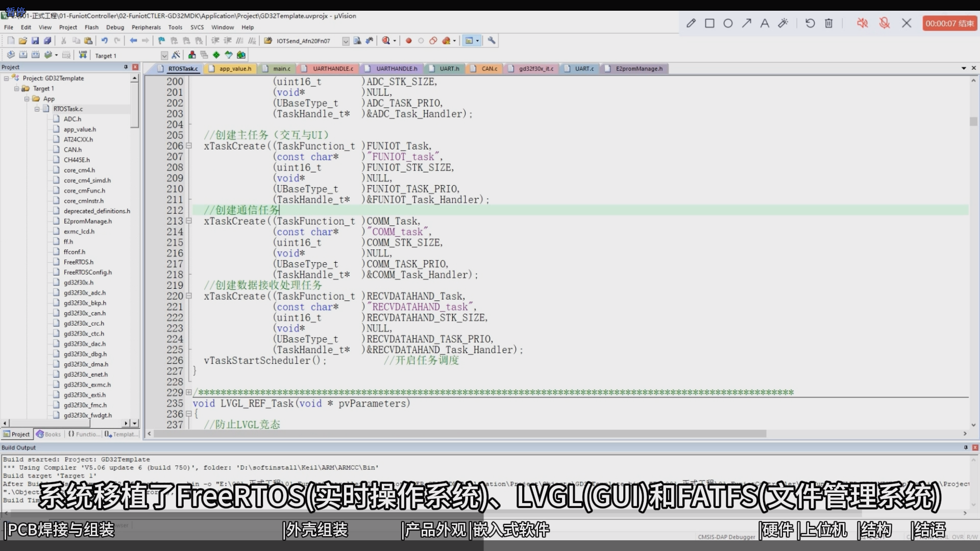Open the Flash menu
Image resolution: width=980 pixels, height=551 pixels.
[x=91, y=28]
